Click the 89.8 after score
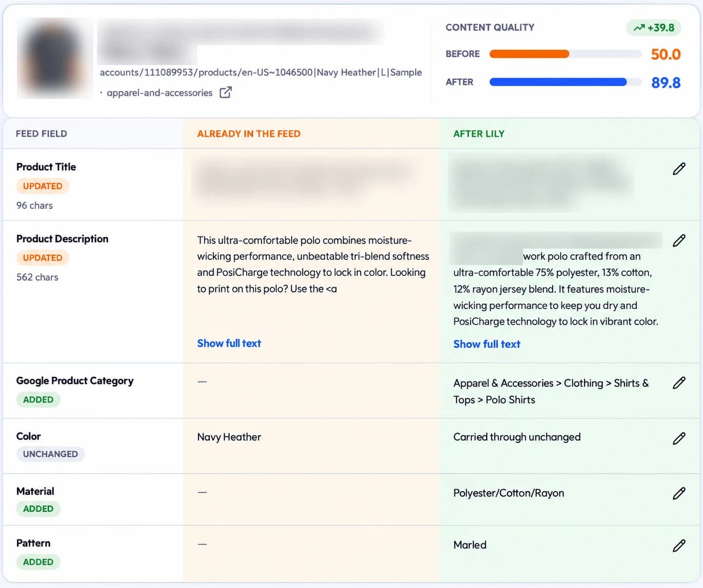 tap(666, 83)
